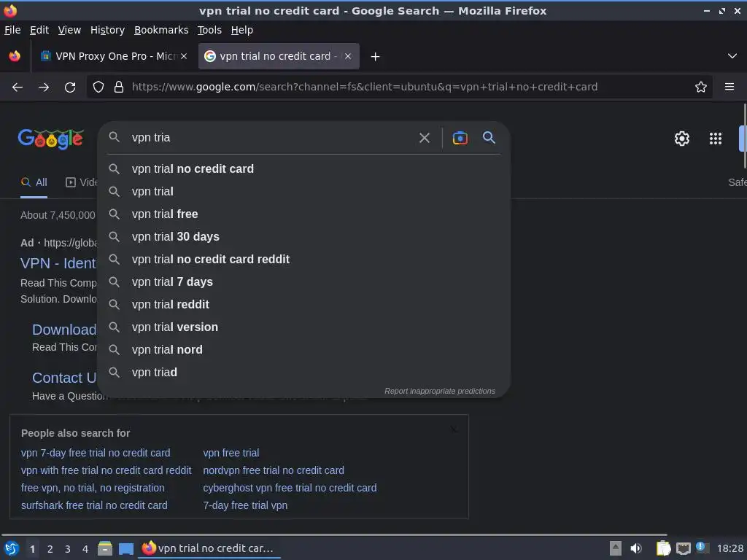The height and width of the screenshot is (560, 747).
Task: Open the Tools menu
Action: [x=209, y=30]
